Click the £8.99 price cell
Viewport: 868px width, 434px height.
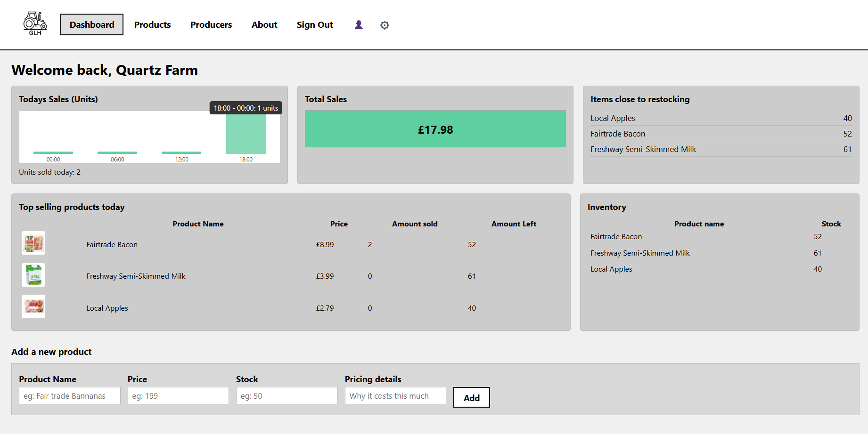pos(325,245)
